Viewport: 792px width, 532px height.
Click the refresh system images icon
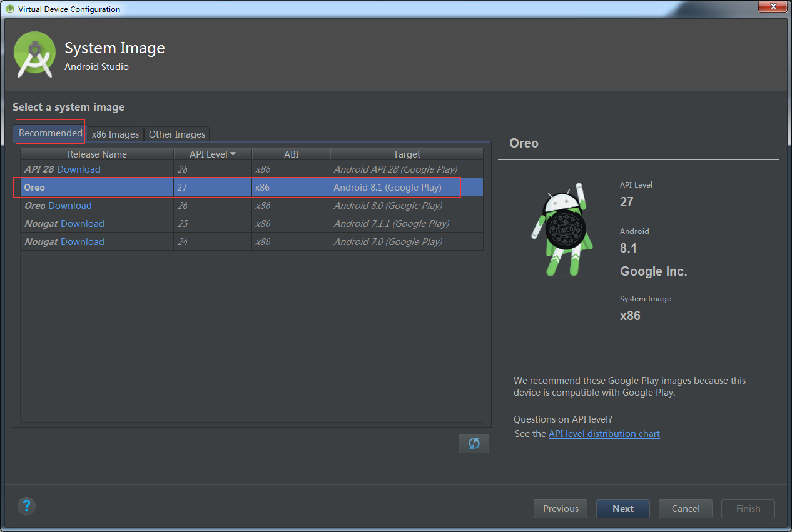(474, 443)
